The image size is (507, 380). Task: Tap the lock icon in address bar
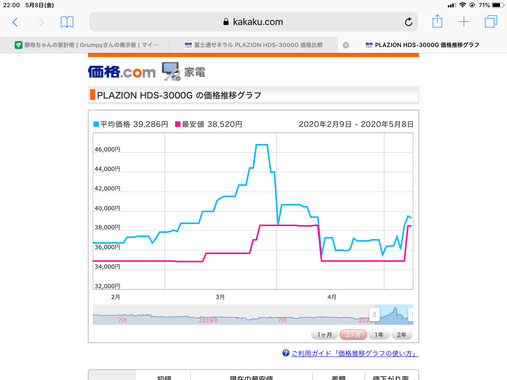226,22
